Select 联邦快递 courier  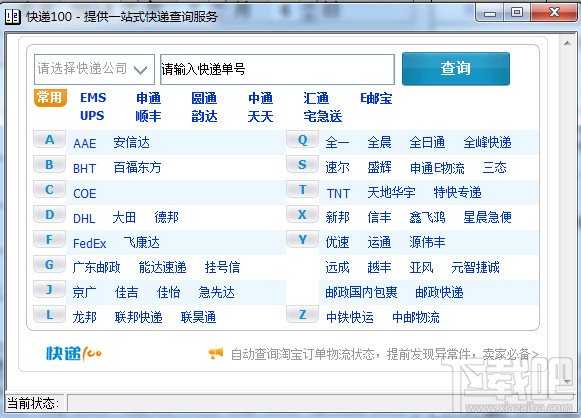[139, 317]
